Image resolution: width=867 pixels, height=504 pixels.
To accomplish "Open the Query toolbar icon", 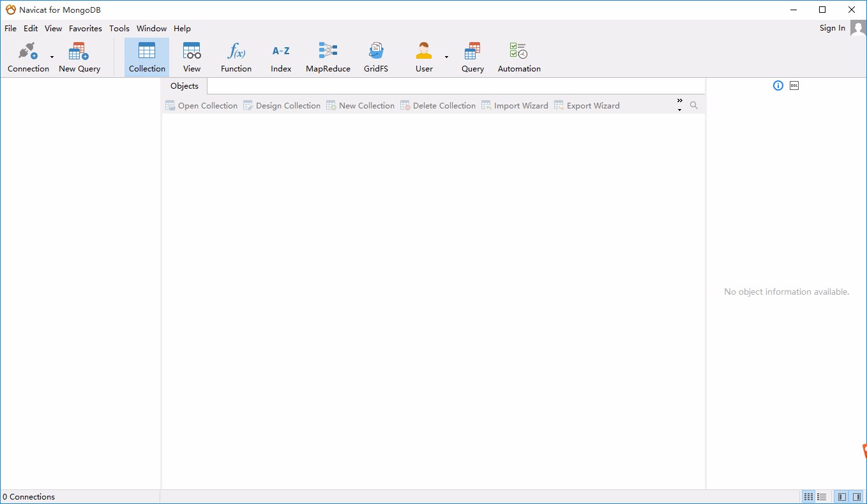I will (x=472, y=57).
